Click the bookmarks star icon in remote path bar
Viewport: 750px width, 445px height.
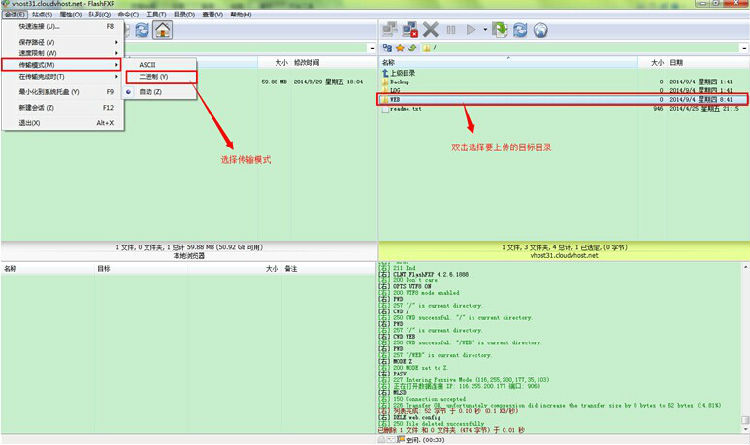pyautogui.click(x=399, y=47)
